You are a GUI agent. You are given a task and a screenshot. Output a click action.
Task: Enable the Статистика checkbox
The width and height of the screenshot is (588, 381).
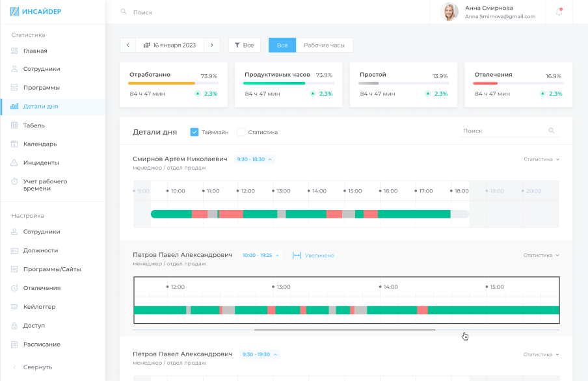[x=241, y=132]
